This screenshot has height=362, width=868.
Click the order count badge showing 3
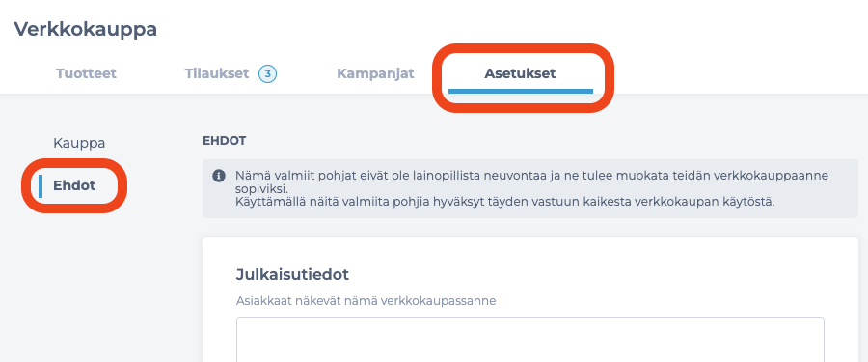coord(268,73)
